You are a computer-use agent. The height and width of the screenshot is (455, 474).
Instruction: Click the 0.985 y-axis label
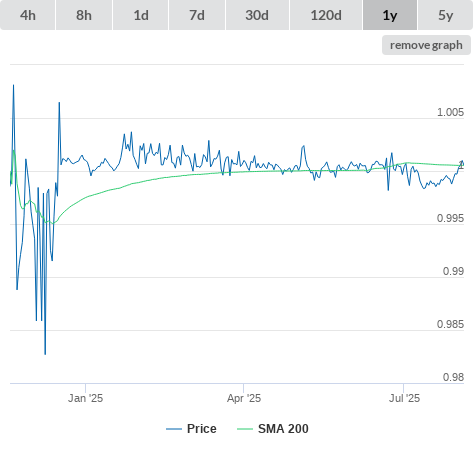coord(450,324)
